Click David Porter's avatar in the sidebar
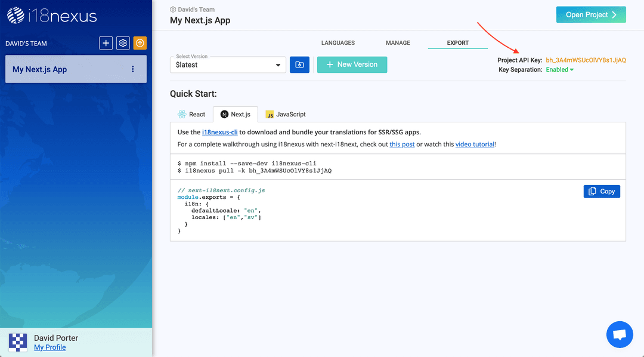 click(17, 342)
